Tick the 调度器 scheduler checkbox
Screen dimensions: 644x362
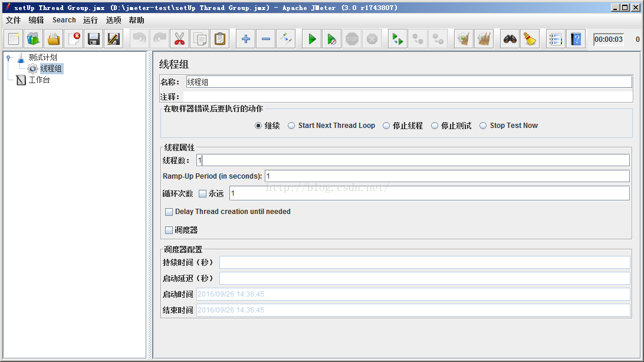pyautogui.click(x=169, y=231)
